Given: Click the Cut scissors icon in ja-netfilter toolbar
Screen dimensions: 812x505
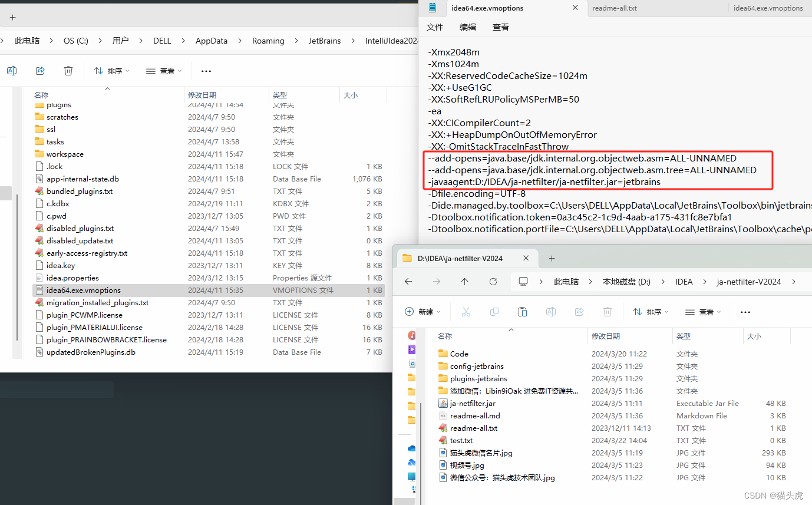Looking at the screenshot, I should tap(466, 312).
